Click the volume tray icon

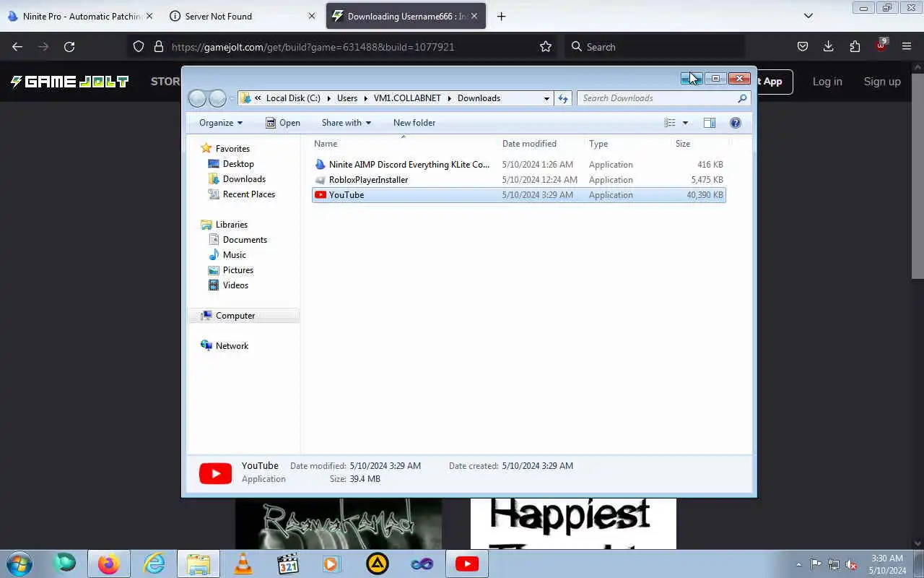click(x=851, y=564)
